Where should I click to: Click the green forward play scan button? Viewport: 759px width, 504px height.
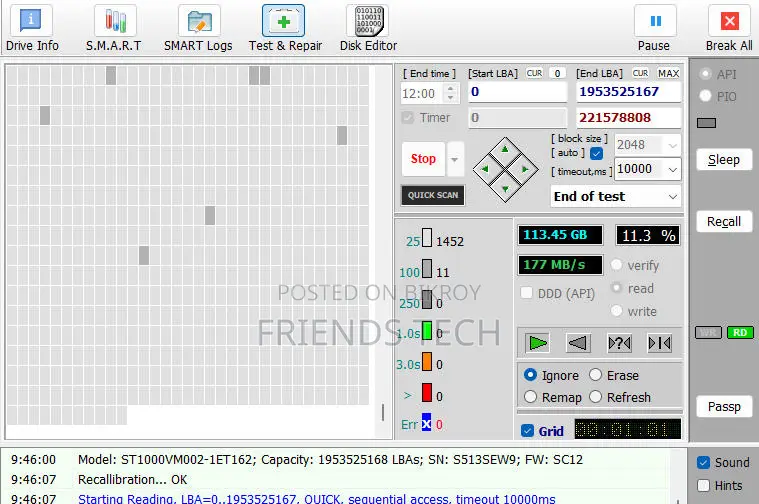[537, 343]
